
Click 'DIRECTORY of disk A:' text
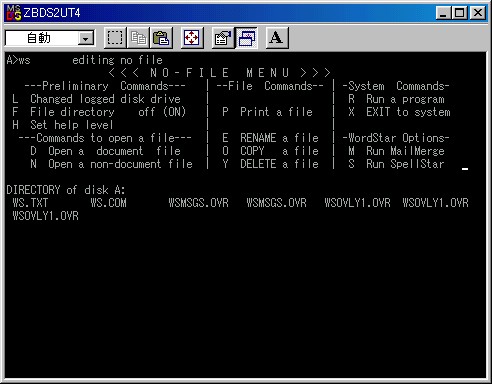pos(66,190)
